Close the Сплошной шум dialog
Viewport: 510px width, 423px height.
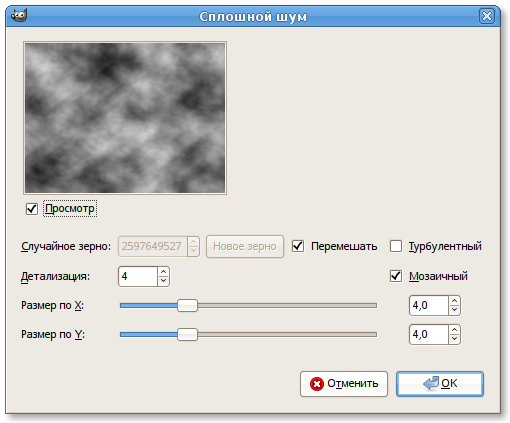(x=487, y=16)
